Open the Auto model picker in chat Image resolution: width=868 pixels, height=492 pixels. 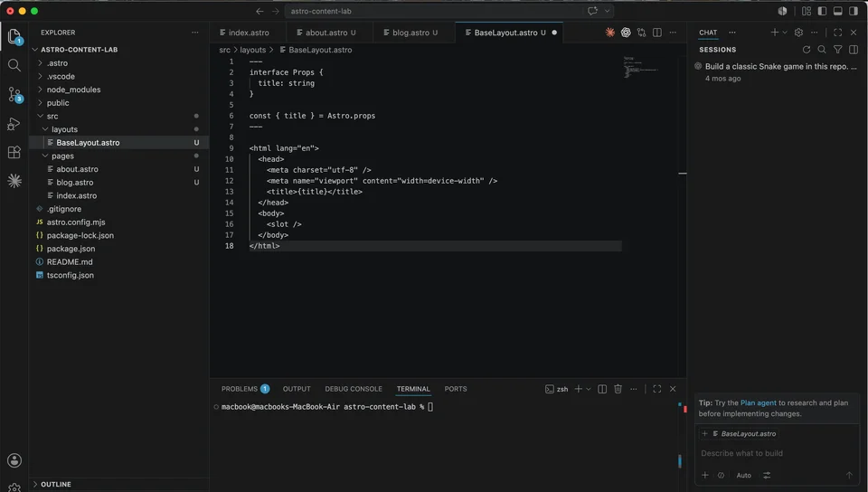click(743, 476)
